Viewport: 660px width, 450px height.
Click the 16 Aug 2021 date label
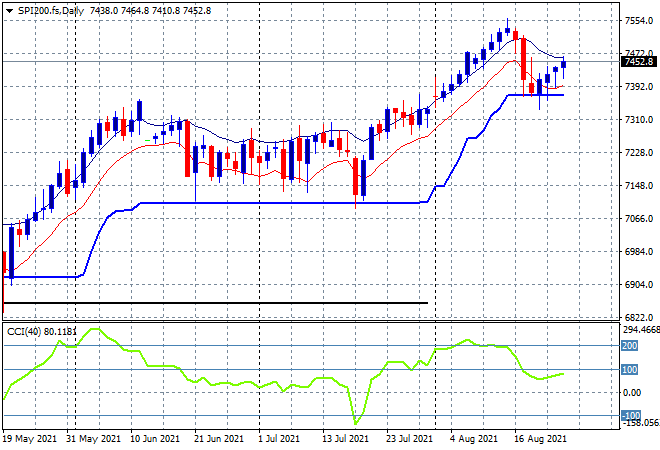click(540, 439)
